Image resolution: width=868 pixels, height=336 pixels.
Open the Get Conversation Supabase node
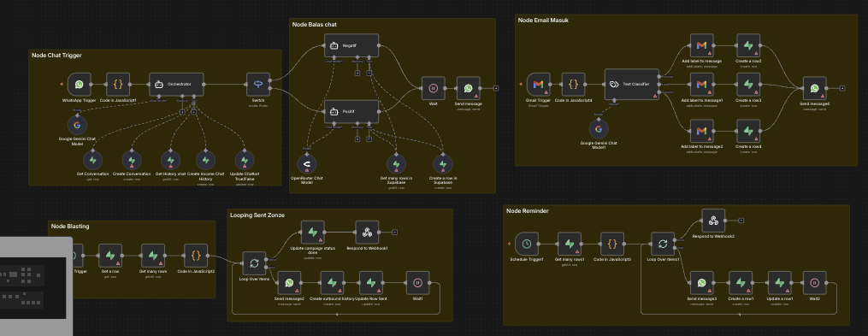pos(92,161)
